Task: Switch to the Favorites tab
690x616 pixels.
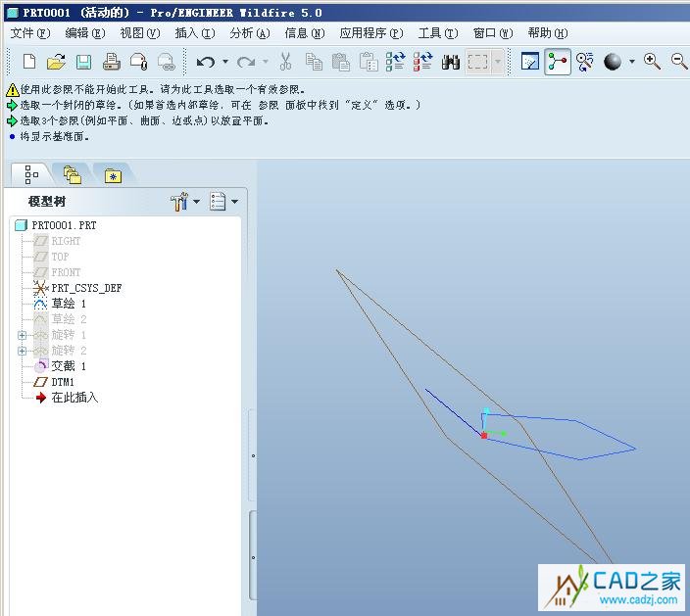Action: pyautogui.click(x=113, y=175)
